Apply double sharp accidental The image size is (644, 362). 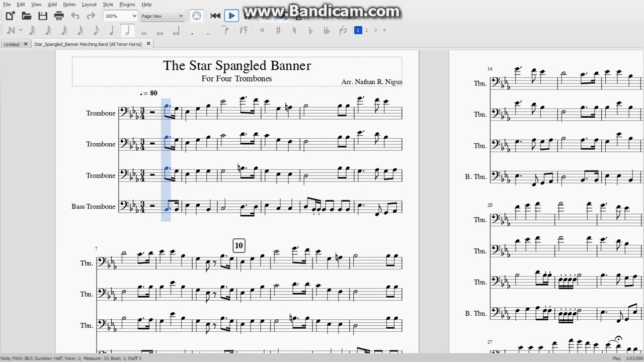pyautogui.click(x=262, y=31)
